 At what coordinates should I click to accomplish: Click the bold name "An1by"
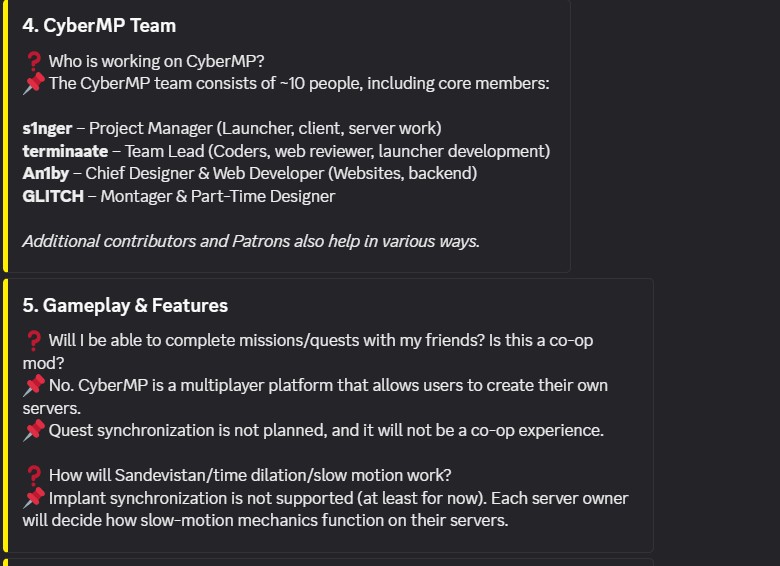point(46,173)
